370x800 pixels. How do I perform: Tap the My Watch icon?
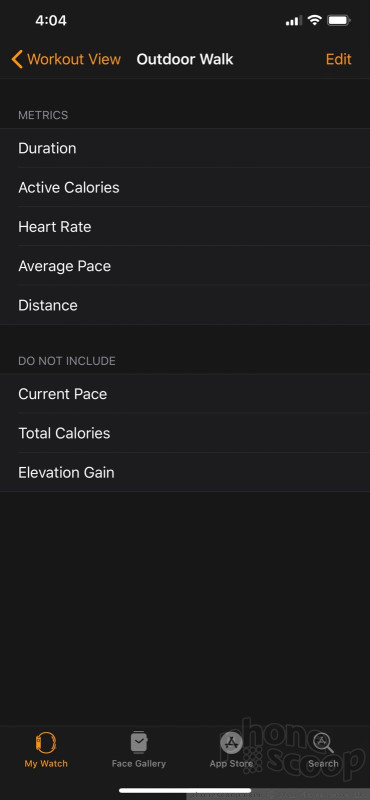point(46,742)
